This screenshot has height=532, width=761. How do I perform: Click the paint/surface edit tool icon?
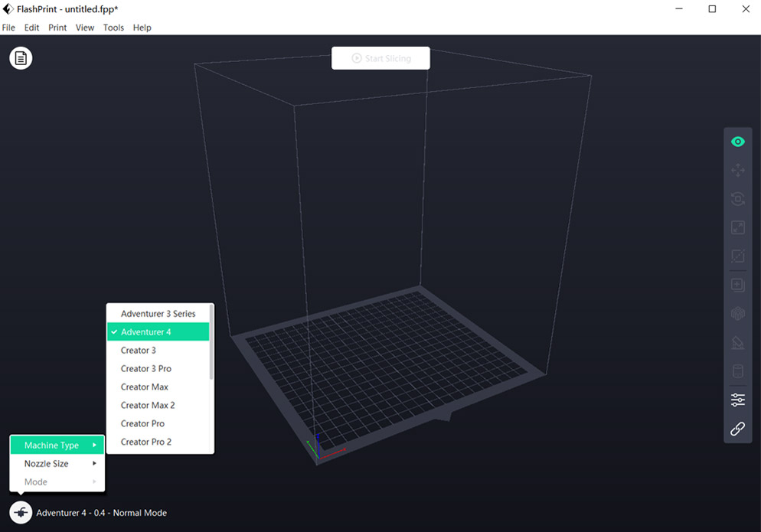pos(738,343)
